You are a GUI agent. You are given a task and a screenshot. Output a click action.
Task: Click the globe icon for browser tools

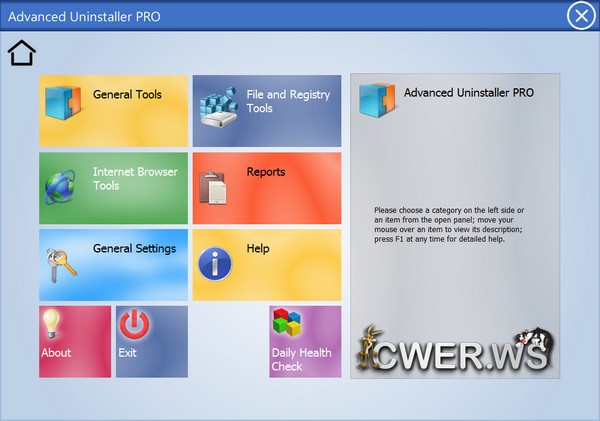tap(60, 187)
